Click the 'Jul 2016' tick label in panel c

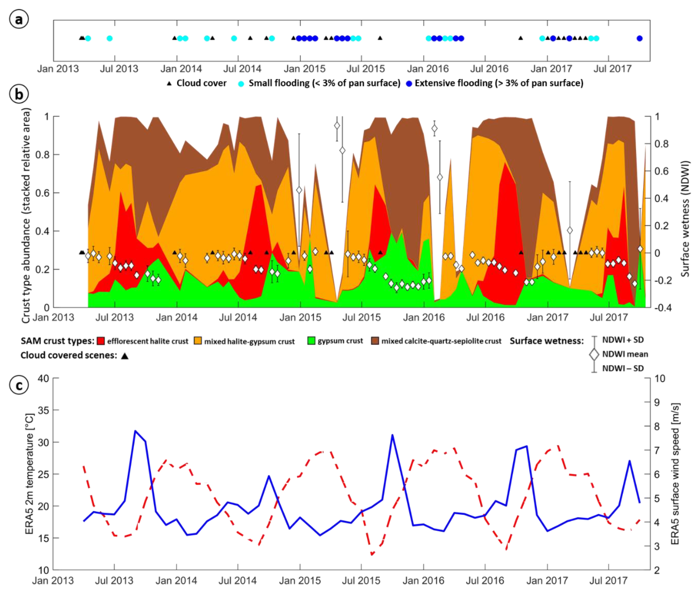(485, 581)
